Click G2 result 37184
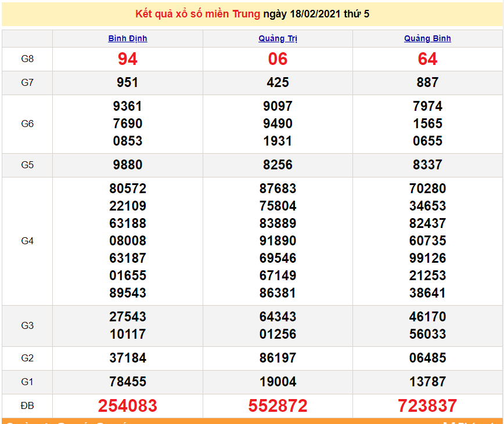Viewport: 504px width, 424px height. pyautogui.click(x=128, y=358)
